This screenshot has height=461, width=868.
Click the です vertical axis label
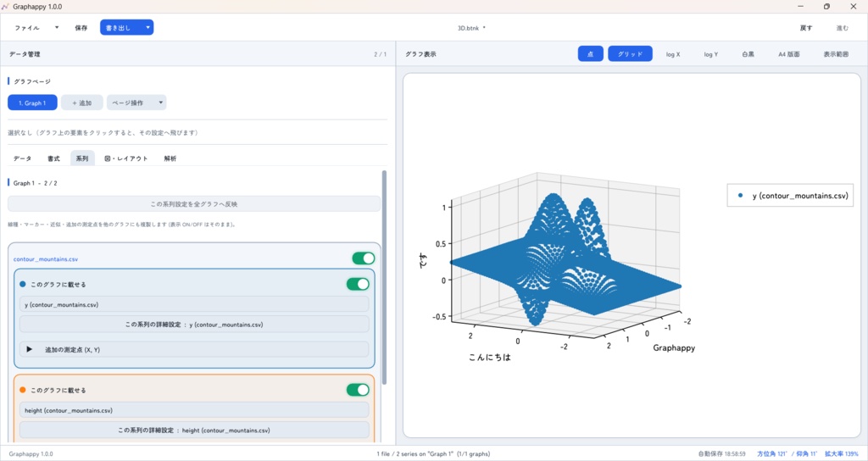point(422,260)
